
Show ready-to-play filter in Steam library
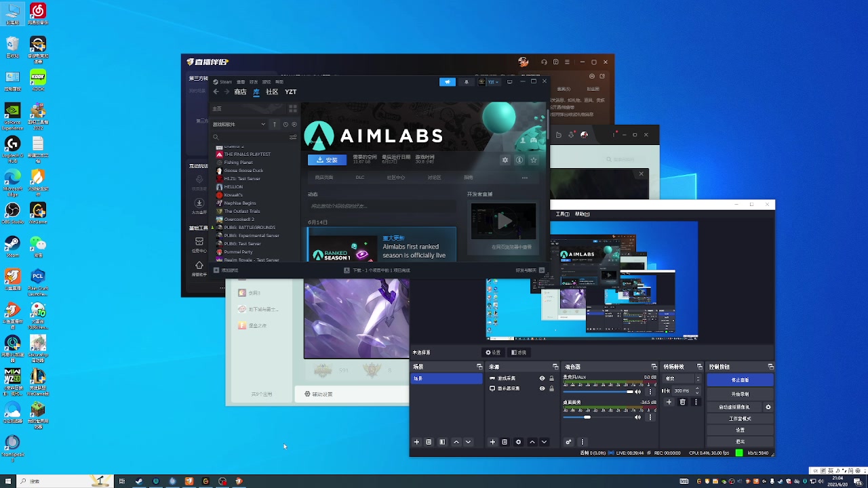(x=294, y=124)
